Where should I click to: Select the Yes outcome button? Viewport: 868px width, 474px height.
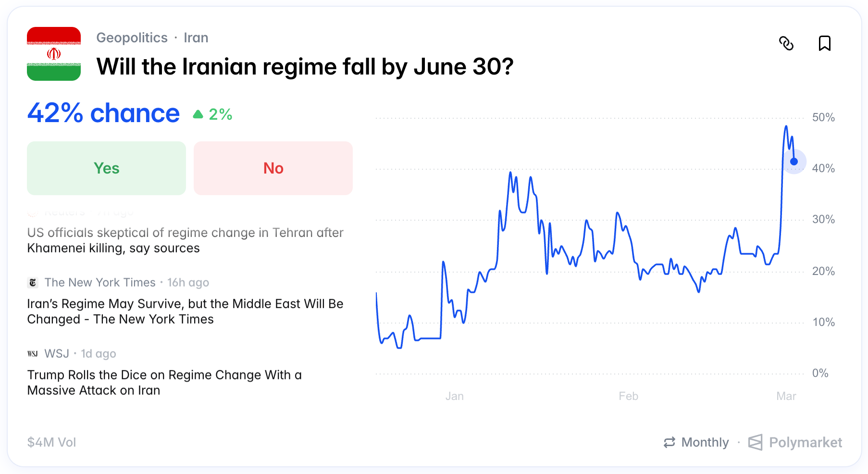(x=106, y=168)
